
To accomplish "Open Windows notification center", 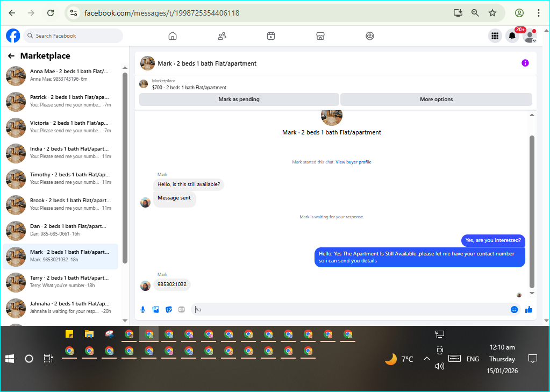I will pyautogui.click(x=533, y=359).
